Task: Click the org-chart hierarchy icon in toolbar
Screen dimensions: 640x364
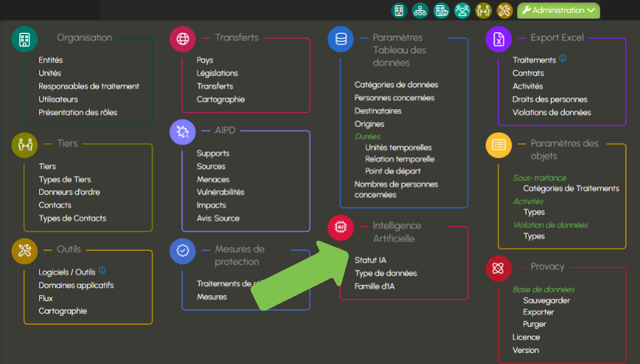Action: (x=420, y=10)
